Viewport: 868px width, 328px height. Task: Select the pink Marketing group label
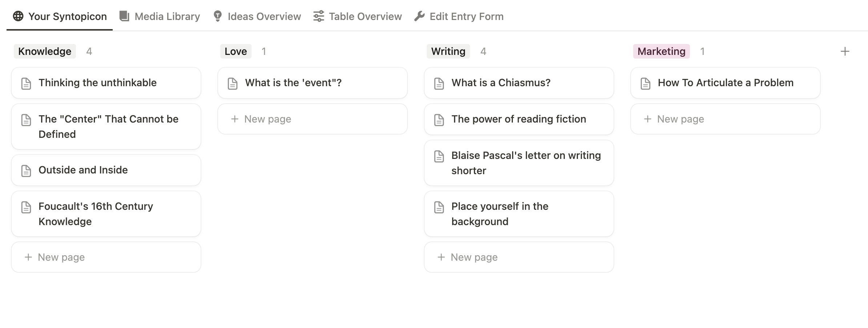point(661,51)
